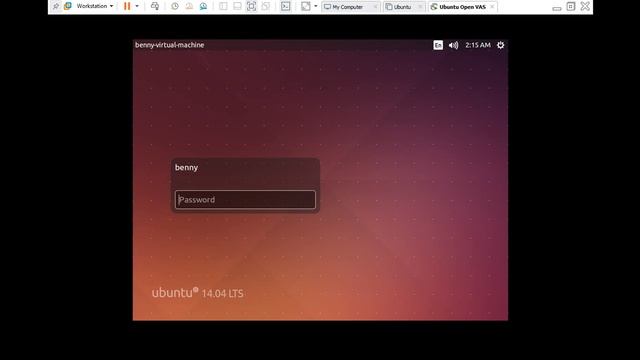This screenshot has height=360, width=640.
Task: Click the benny-virtual-machine hostname
Action: (170, 45)
